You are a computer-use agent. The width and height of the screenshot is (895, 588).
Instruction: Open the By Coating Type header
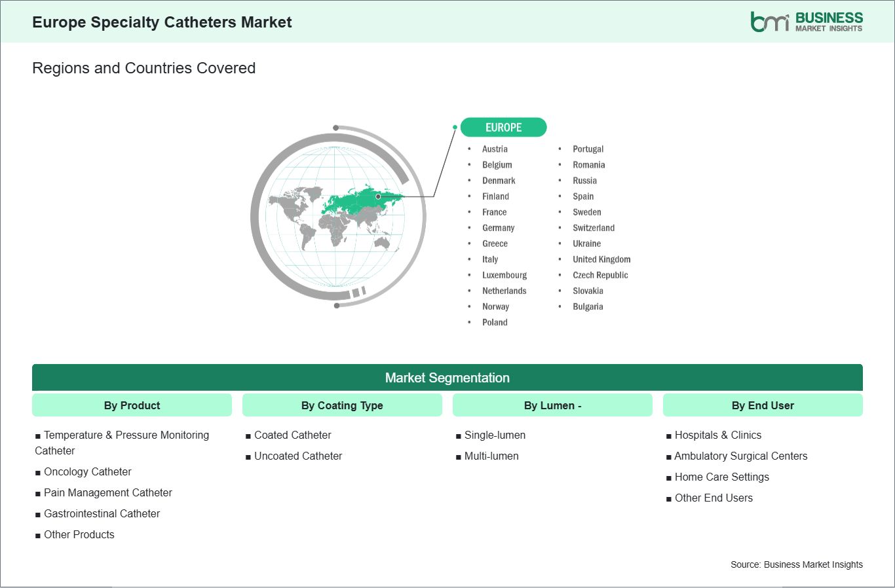point(342,405)
